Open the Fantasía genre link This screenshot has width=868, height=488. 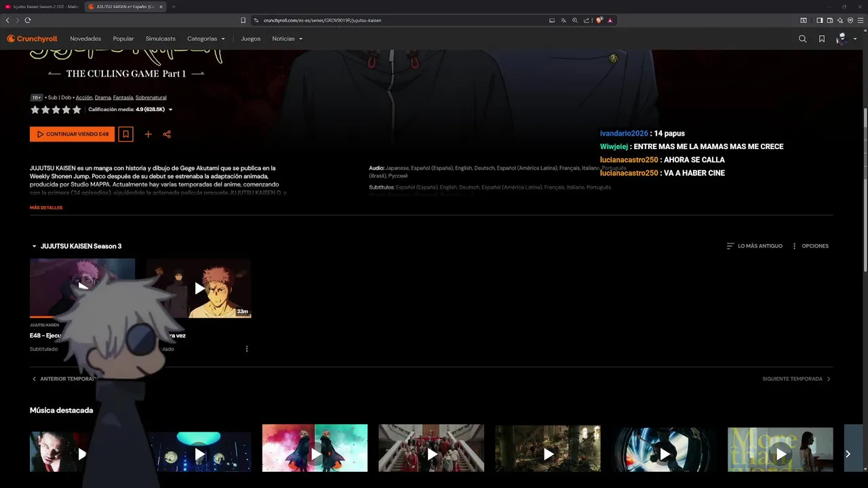point(123,98)
